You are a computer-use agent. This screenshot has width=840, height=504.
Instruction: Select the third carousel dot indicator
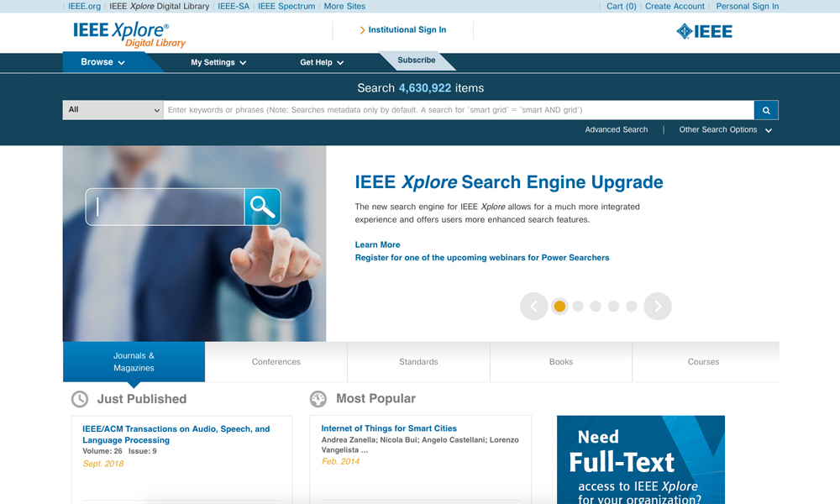coord(596,307)
